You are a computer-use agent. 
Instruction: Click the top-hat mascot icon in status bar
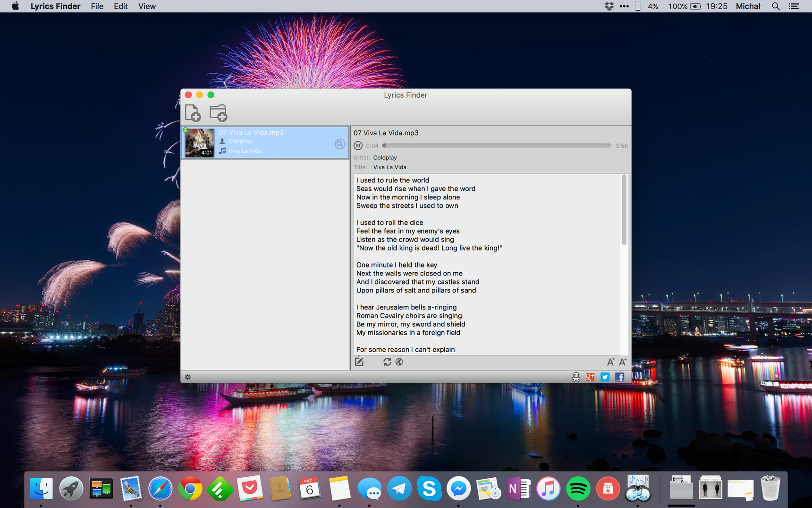point(576,377)
